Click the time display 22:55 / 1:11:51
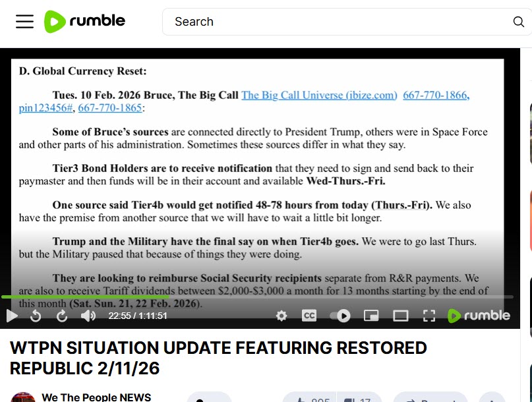This screenshot has width=532, height=402. [x=138, y=316]
